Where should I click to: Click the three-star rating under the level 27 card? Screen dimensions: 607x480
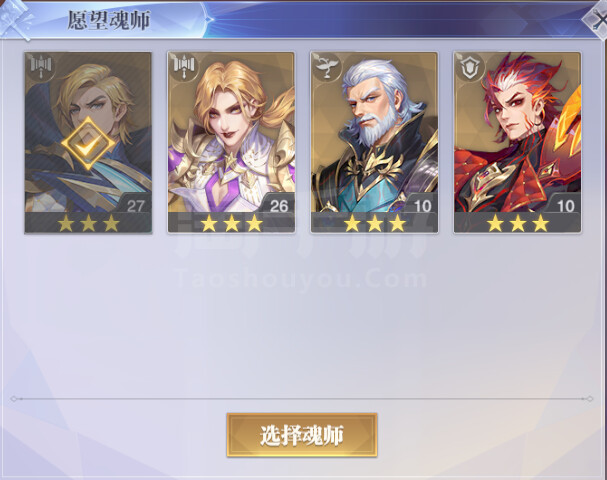88,223
